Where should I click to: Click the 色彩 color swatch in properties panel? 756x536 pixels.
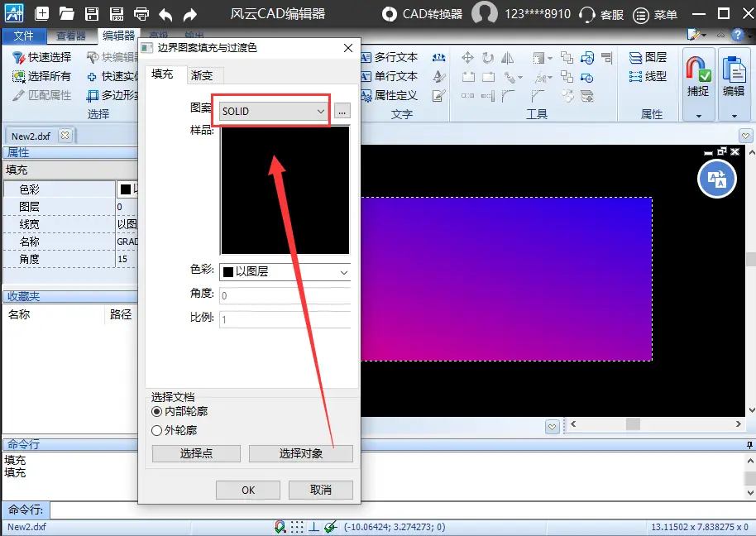(x=126, y=189)
